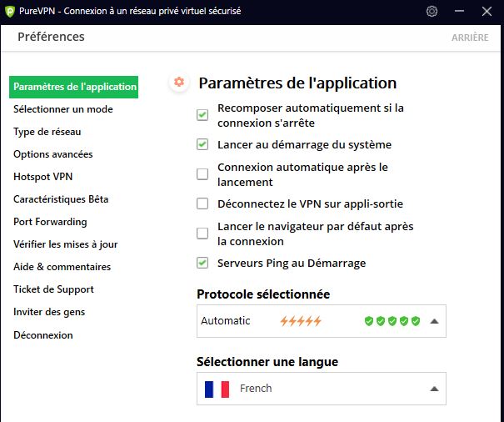Expand the protocol dropdown arrow
Image resolution: width=504 pixels, height=422 pixels.
click(434, 321)
